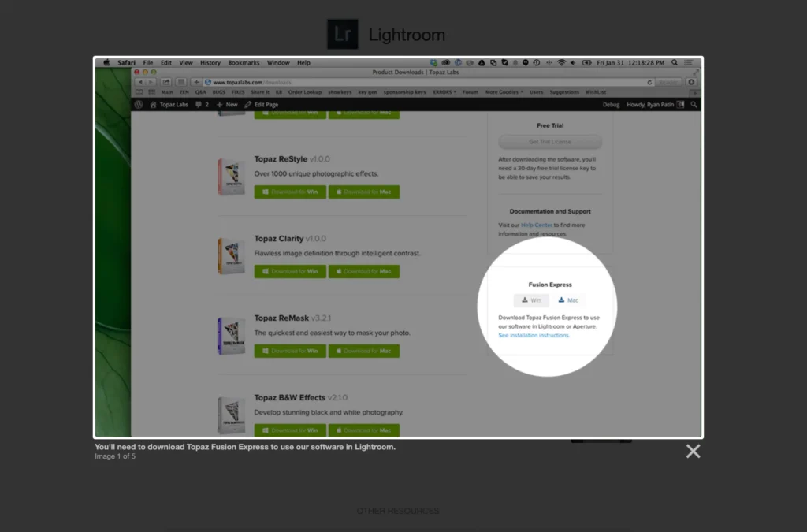Open the Safari menu
807x532 pixels.
126,63
